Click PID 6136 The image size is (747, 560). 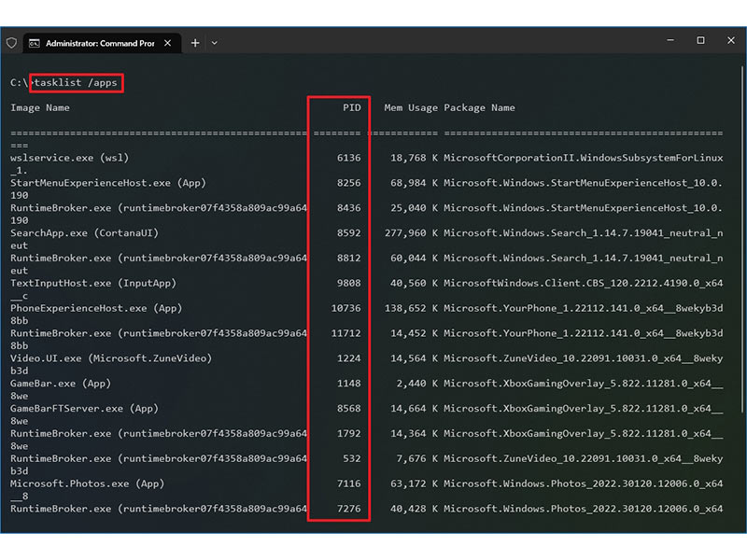(x=348, y=158)
